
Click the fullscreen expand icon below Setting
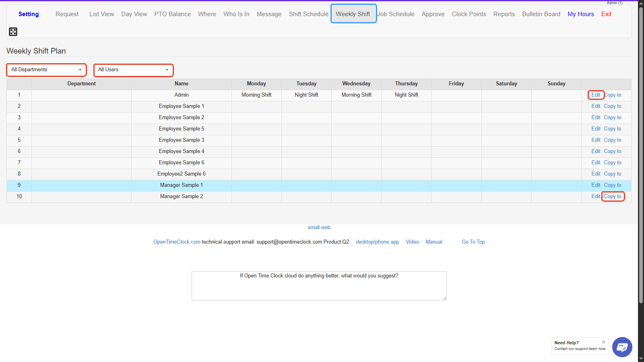[x=13, y=32]
